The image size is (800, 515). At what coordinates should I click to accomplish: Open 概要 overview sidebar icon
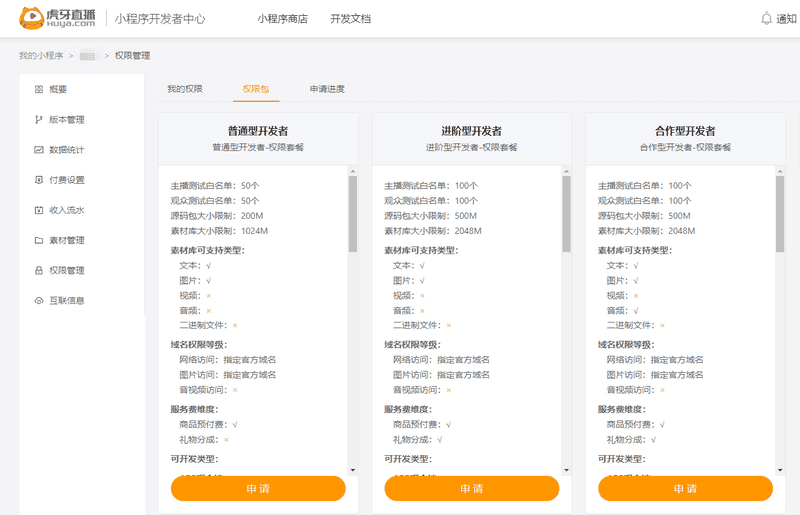tap(39, 89)
